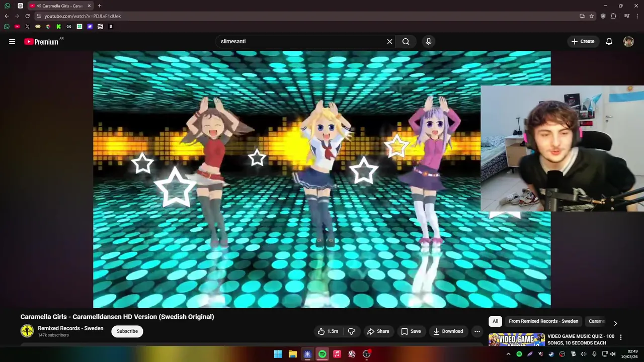The height and width of the screenshot is (362, 644).
Task: Open OBS Studio from the taskbar
Action: click(367, 354)
